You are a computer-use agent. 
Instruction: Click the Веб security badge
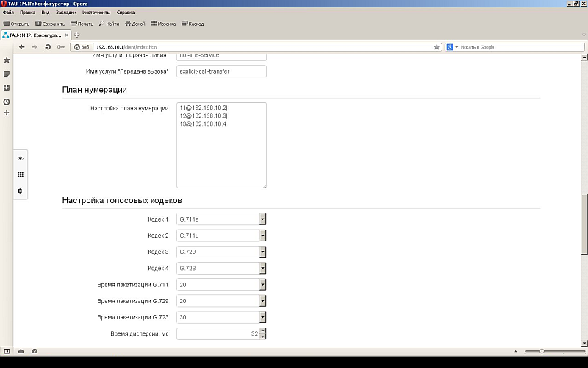coord(82,47)
